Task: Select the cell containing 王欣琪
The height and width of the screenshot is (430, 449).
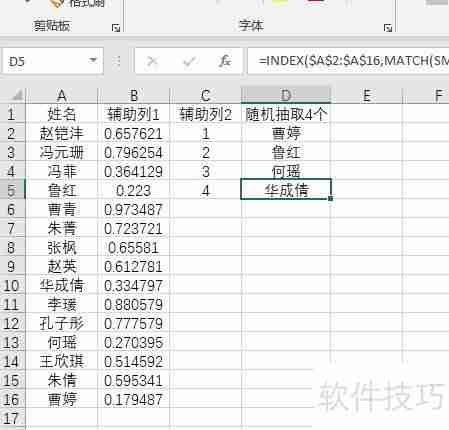Action: pyautogui.click(x=62, y=362)
